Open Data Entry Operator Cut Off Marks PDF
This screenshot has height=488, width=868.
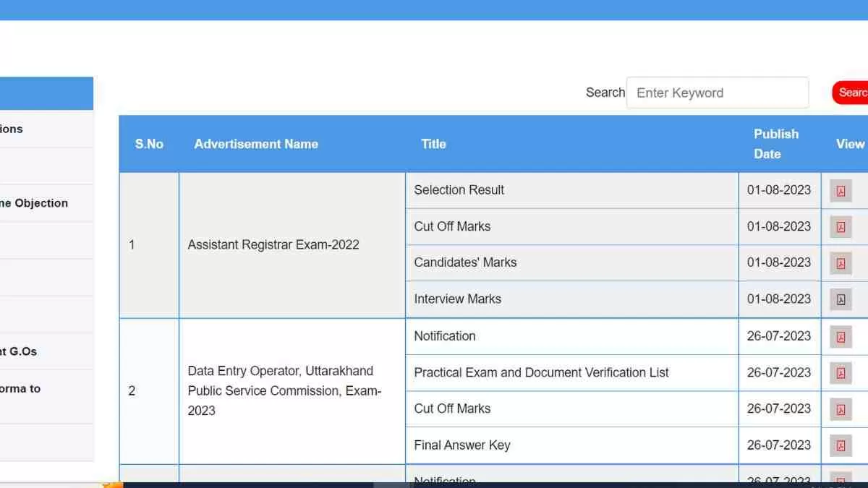(x=841, y=409)
